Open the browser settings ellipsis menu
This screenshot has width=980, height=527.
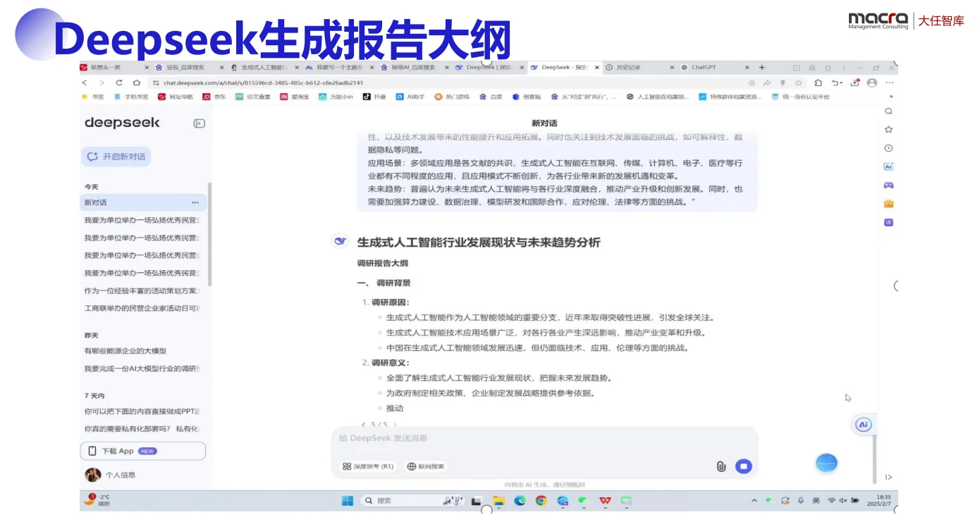point(889,83)
